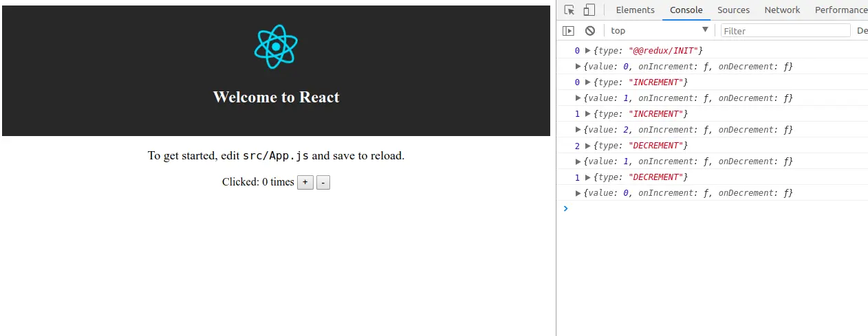868x336 pixels.
Task: Expand the "@@redux/INIT" object
Action: pyautogui.click(x=587, y=51)
